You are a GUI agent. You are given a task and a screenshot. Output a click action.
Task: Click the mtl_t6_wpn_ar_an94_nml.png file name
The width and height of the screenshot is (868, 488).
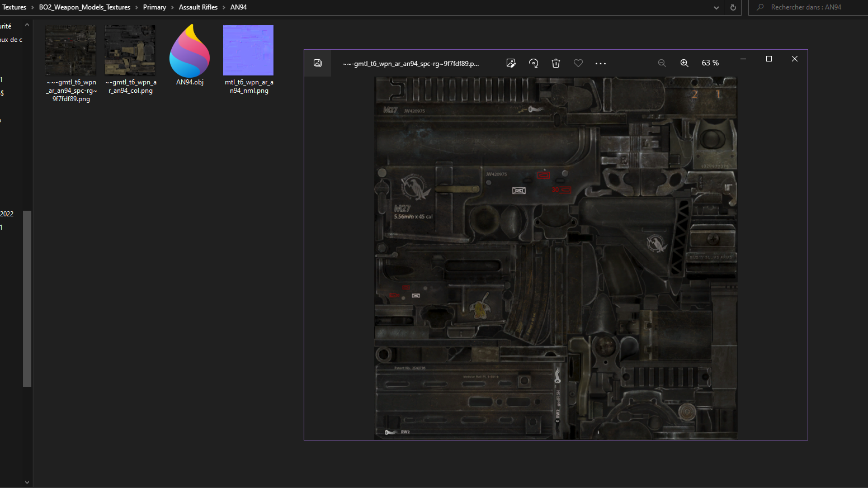pyautogui.click(x=249, y=86)
